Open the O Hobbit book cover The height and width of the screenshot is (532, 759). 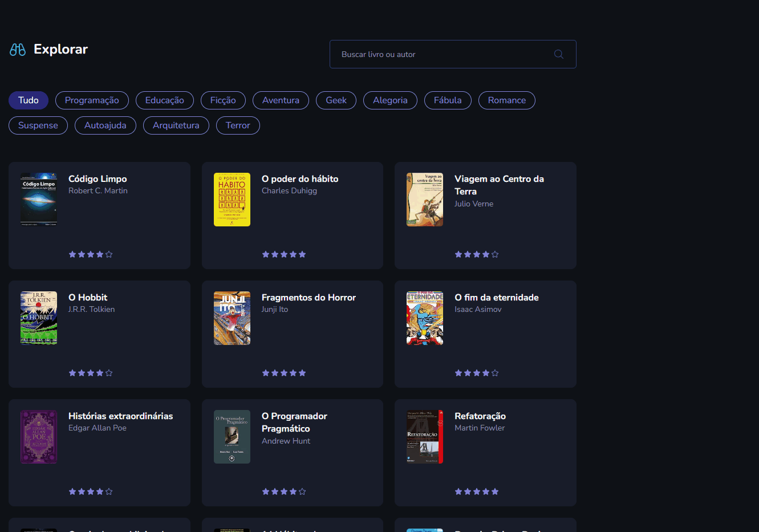[39, 318]
